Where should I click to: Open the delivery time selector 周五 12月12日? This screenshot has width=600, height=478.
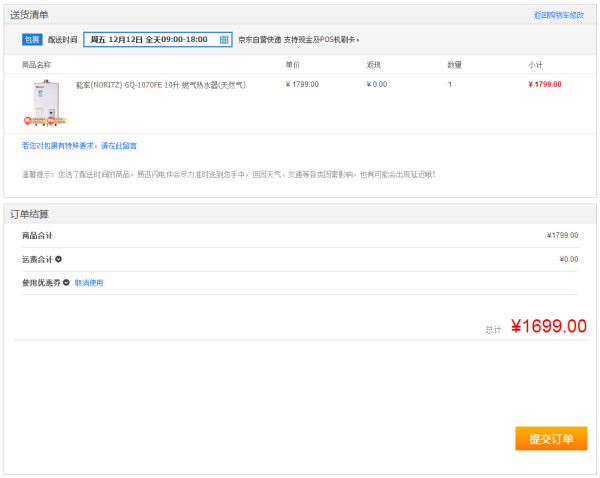(158, 39)
